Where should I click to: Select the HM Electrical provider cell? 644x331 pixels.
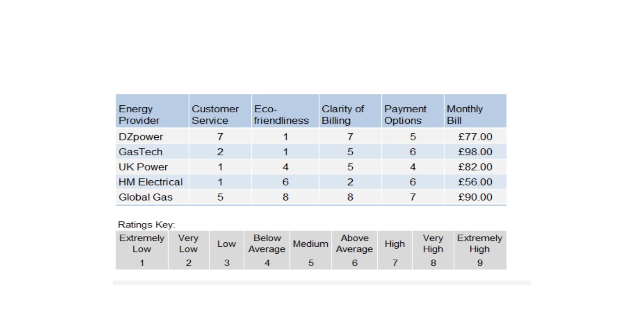152,182
